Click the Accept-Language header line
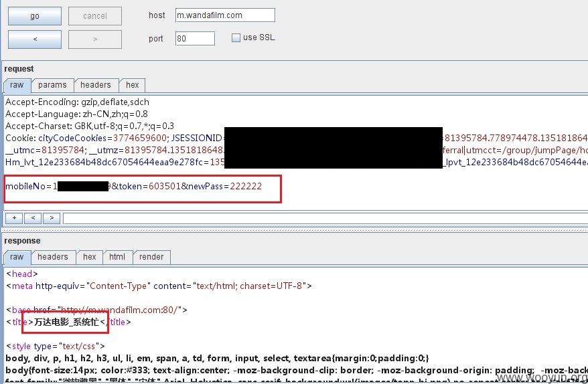 [x=76, y=114]
